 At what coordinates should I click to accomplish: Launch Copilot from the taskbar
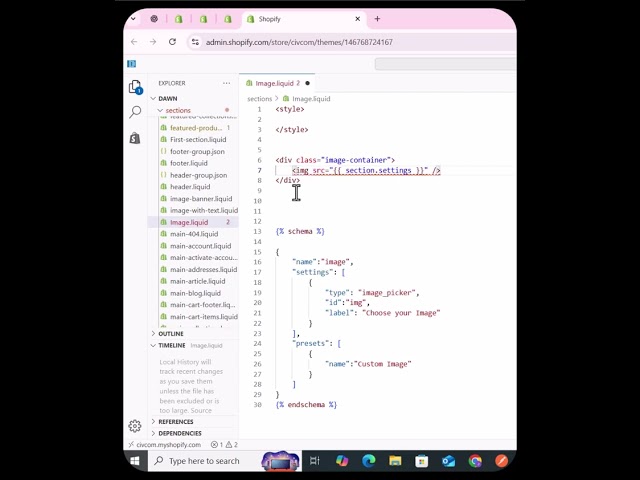[x=342, y=461]
